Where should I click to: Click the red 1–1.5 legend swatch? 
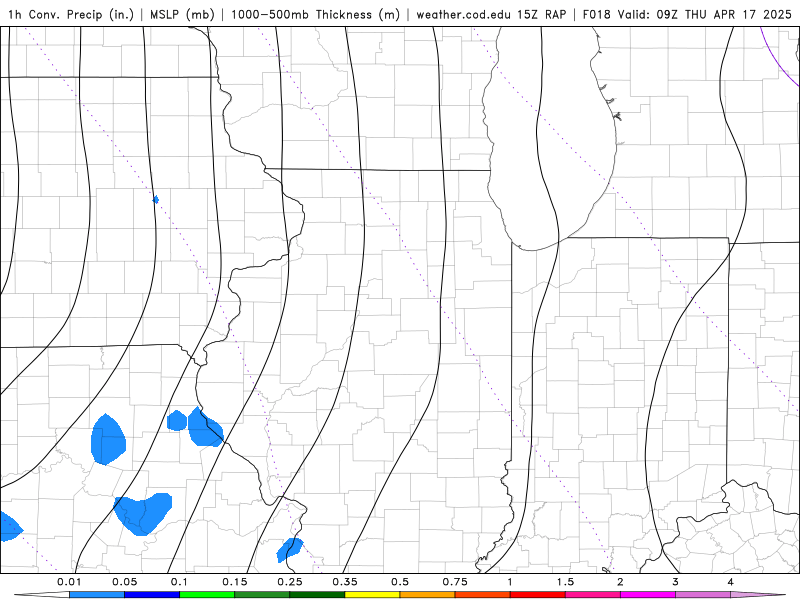click(x=538, y=595)
